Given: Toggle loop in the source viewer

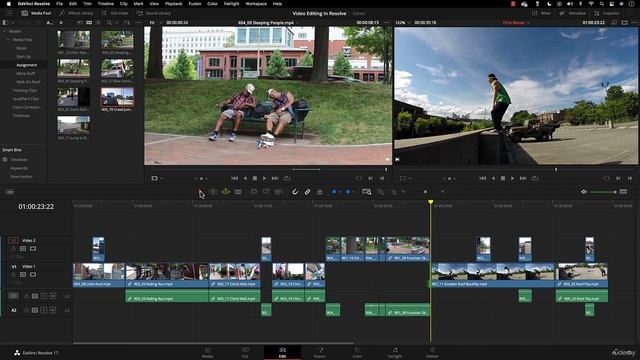Looking at the screenshot, I should click(x=287, y=178).
